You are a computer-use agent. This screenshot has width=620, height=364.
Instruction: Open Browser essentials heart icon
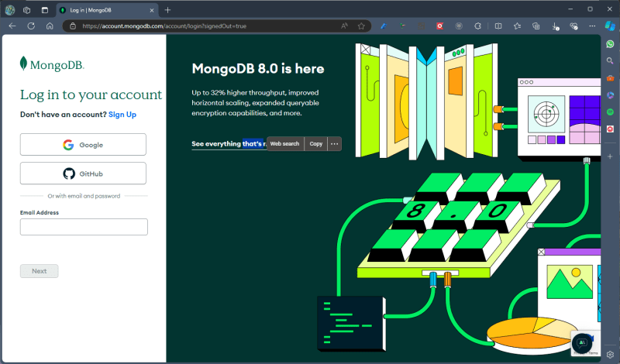[x=573, y=26]
